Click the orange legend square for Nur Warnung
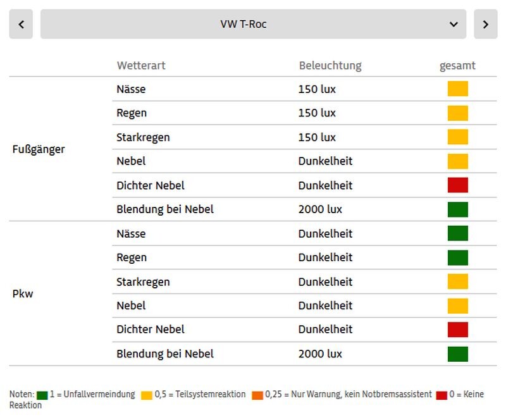This screenshot has width=506, height=420. click(257, 395)
